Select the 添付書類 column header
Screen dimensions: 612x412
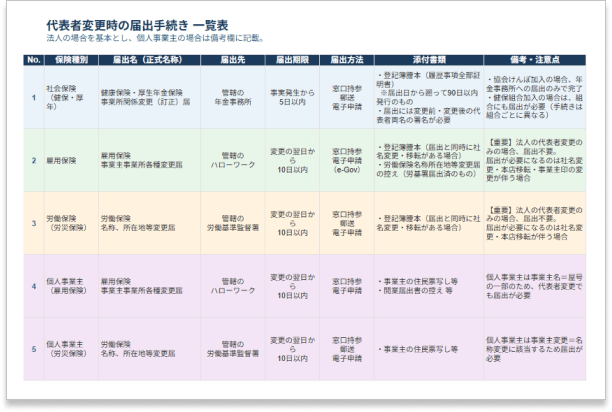[429, 60]
